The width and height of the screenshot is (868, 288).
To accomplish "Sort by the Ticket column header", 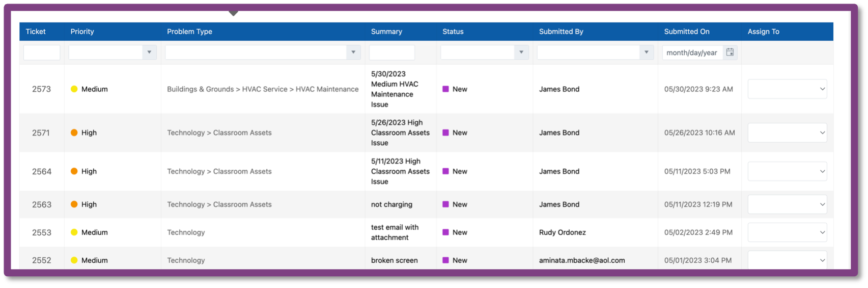I will coord(36,32).
